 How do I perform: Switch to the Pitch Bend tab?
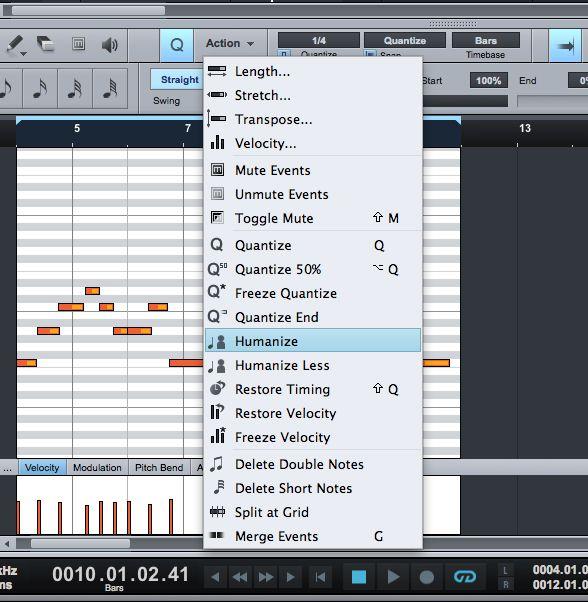[159, 467]
